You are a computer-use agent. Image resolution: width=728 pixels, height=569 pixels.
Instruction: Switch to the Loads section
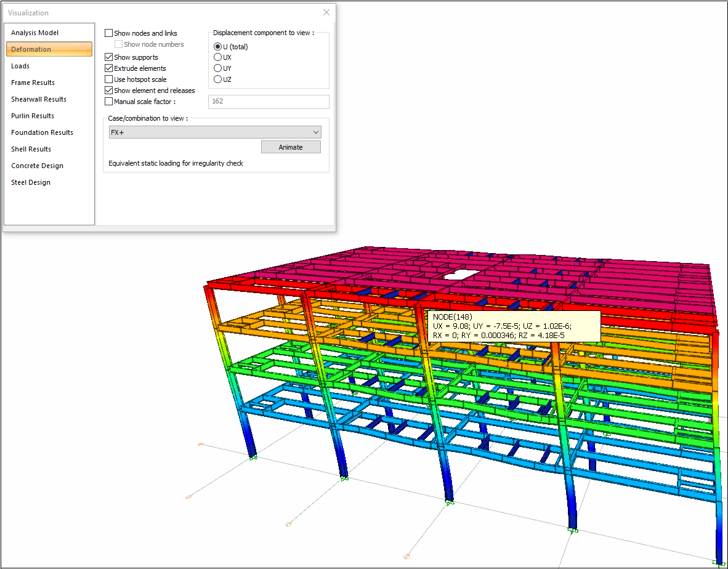point(20,66)
